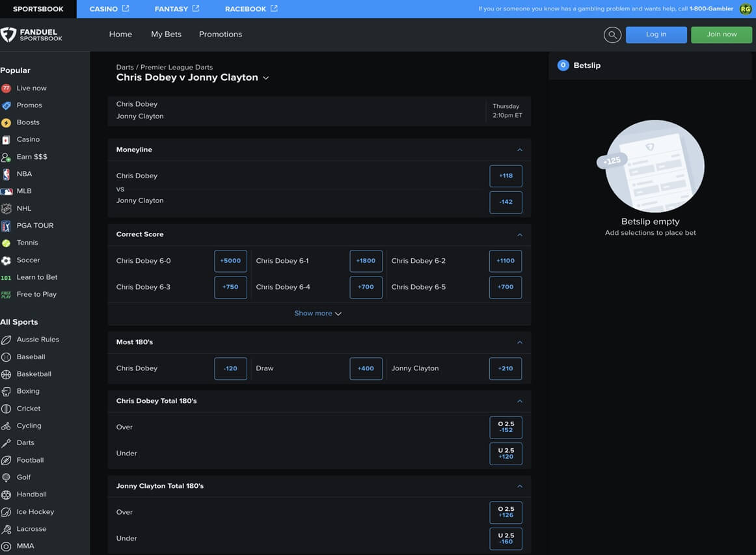Select Most 180's Chris Dobey -120
The width and height of the screenshot is (756, 555).
tap(230, 368)
